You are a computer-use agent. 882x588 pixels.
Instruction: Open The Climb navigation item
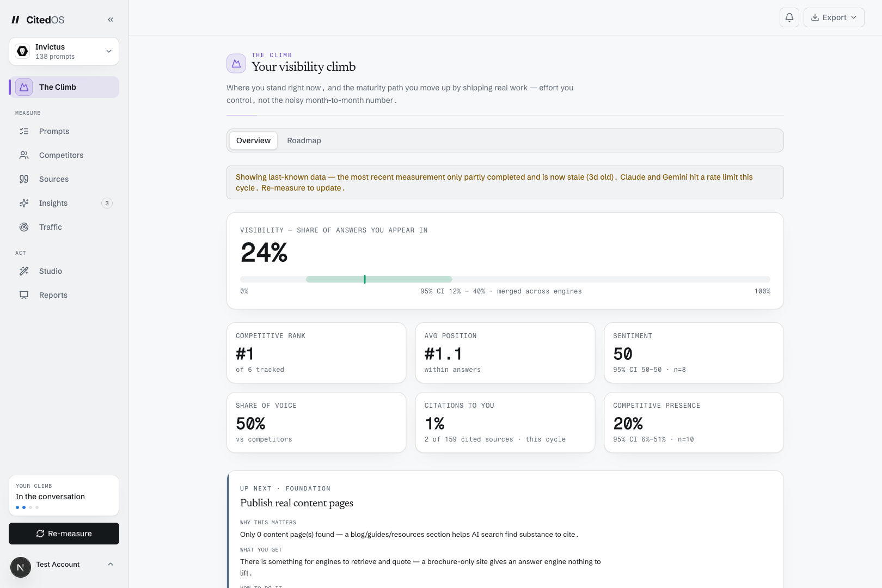64,87
